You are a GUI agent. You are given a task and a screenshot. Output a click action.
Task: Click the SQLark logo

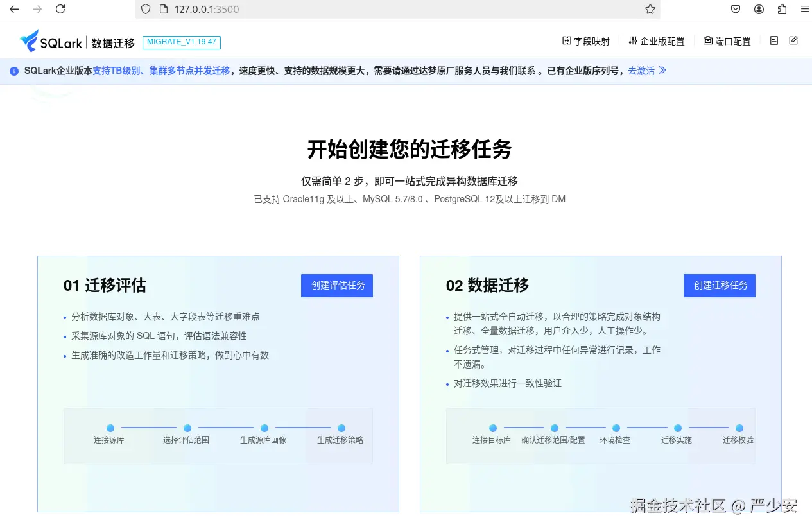pyautogui.click(x=51, y=42)
